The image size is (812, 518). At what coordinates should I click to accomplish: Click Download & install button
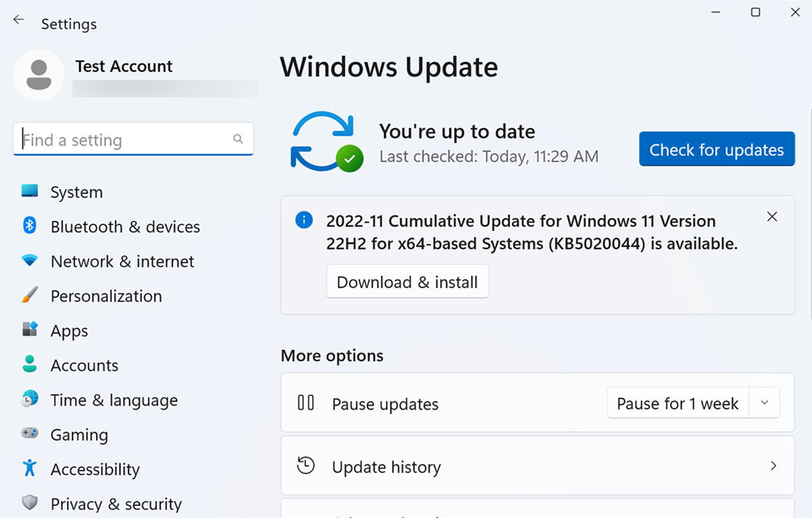[407, 281]
